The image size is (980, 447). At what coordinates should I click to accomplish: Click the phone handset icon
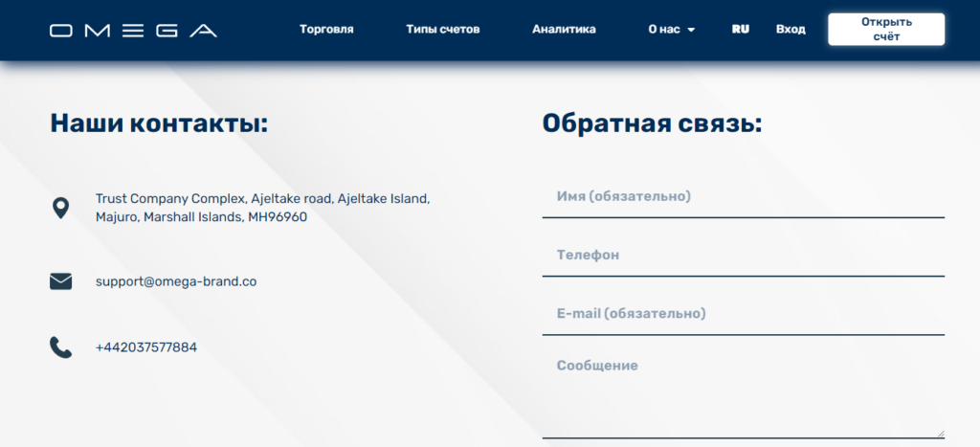(x=60, y=347)
